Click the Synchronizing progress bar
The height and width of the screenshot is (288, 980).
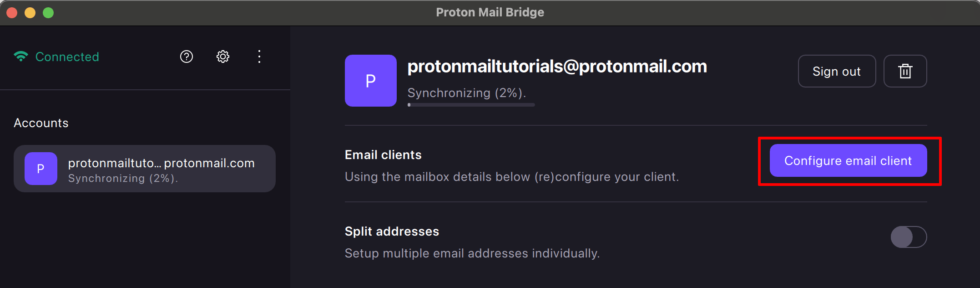point(470,104)
